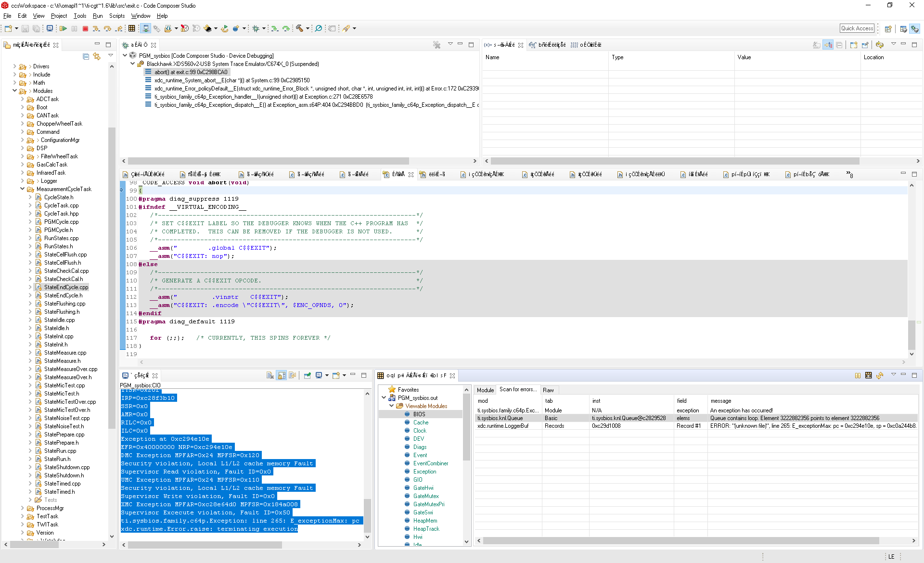Viewport: 924px width, 563px height.
Task: Expand the ProcessMgr folder
Action: coord(22,508)
